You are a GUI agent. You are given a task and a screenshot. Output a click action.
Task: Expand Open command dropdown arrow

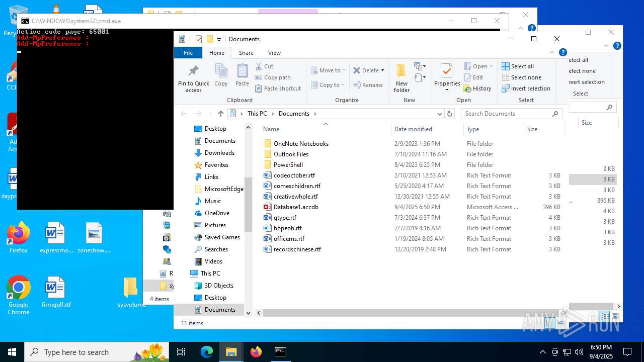tap(491, 66)
